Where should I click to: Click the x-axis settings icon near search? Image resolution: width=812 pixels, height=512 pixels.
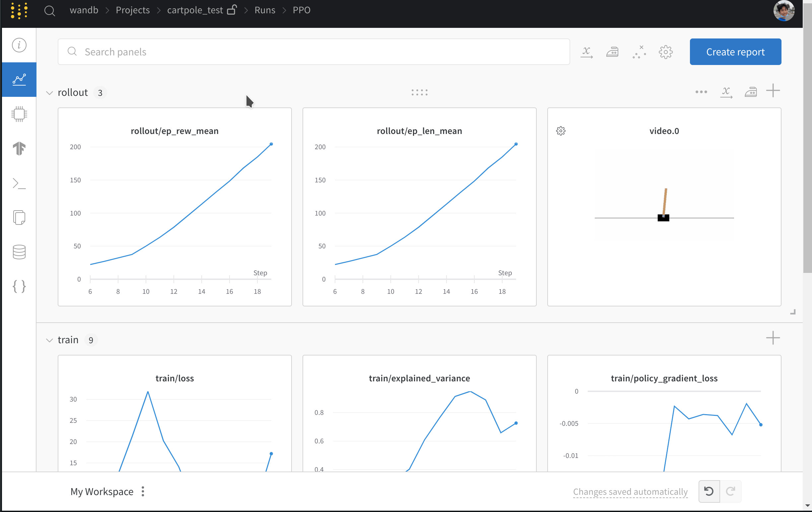point(586,52)
